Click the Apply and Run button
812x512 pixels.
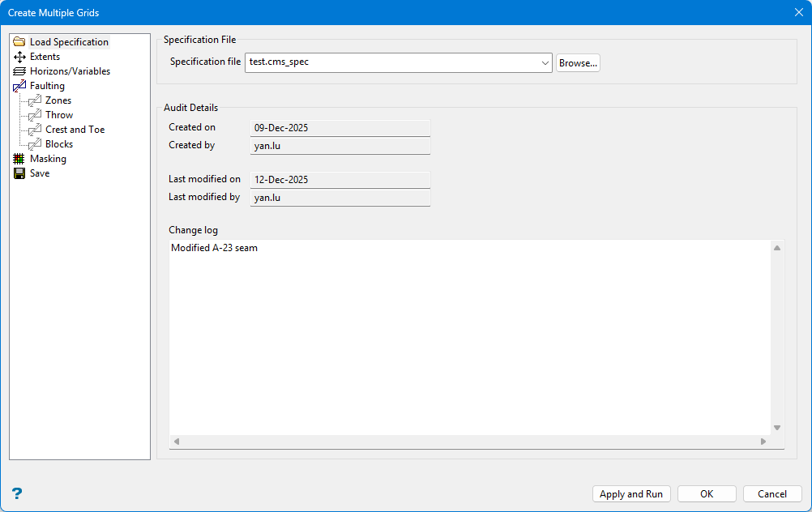click(631, 494)
